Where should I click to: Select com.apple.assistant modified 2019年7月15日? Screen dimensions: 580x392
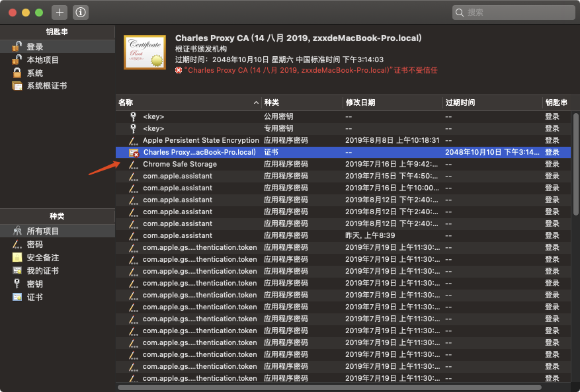(x=343, y=176)
